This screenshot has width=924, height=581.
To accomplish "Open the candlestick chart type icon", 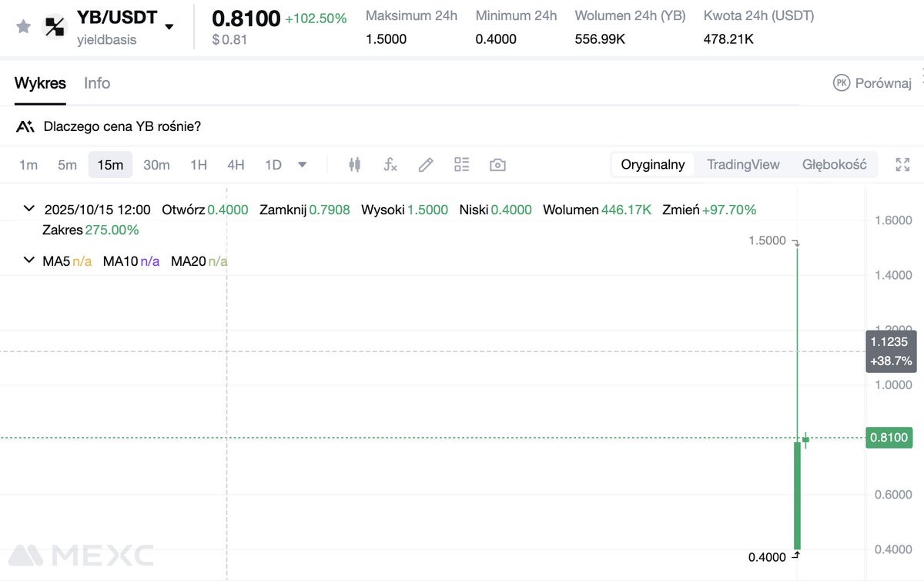I will (354, 164).
